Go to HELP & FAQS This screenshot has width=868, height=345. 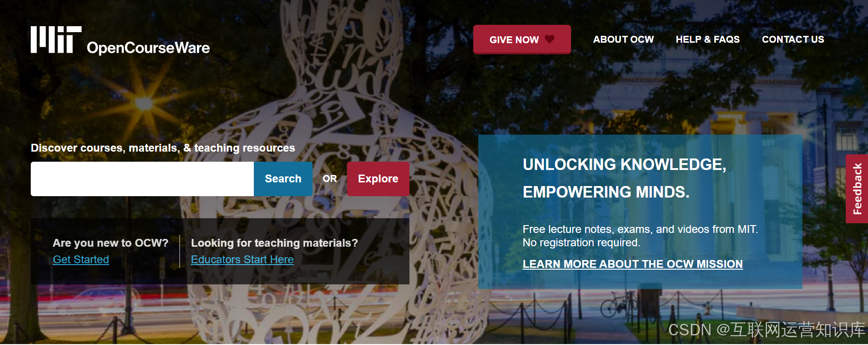[708, 40]
